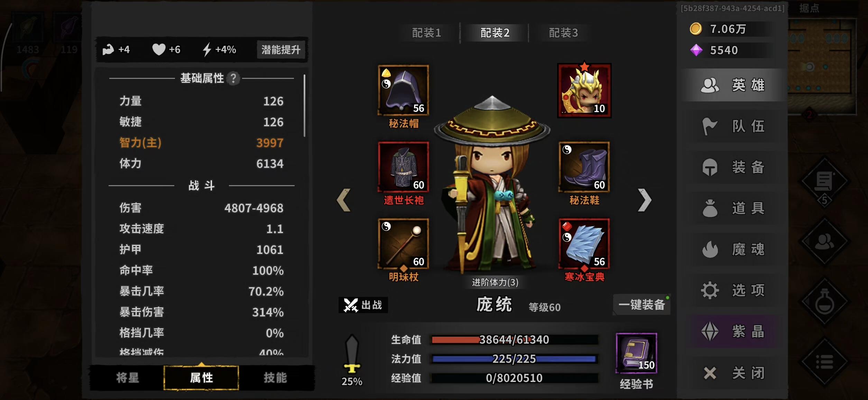Go to previous hero with left arrow
Screen dimensions: 868x400
344,200
